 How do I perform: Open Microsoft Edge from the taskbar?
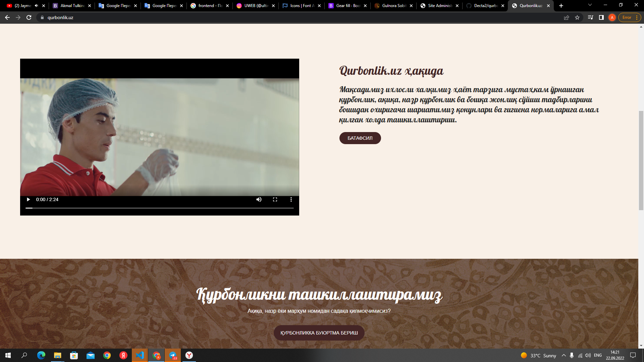41,355
